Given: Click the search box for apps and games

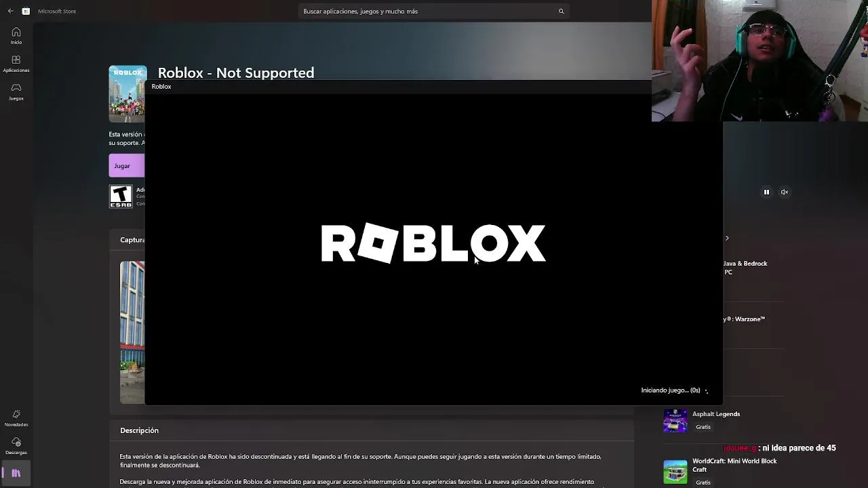Looking at the screenshot, I should 433,11.
